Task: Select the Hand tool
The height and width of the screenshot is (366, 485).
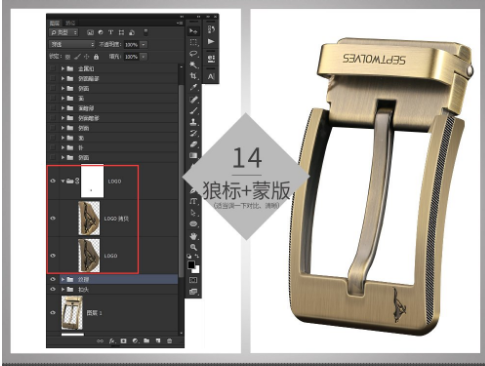Action: click(x=194, y=236)
